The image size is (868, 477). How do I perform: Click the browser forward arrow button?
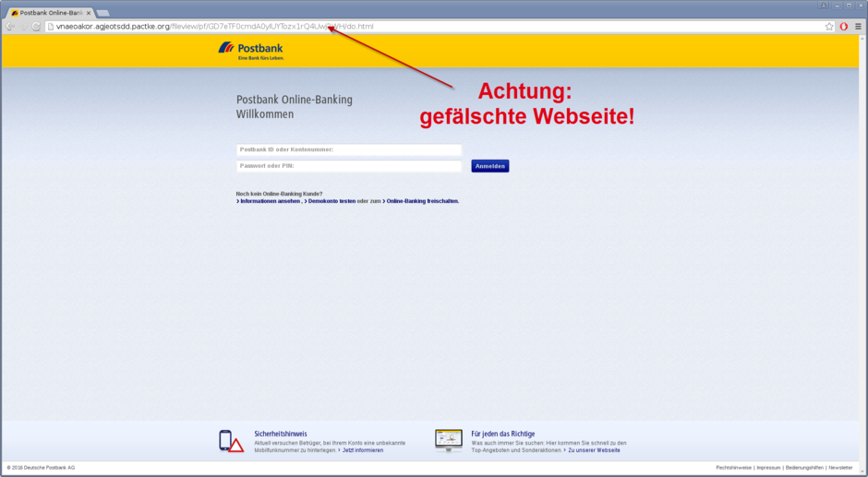tap(23, 26)
